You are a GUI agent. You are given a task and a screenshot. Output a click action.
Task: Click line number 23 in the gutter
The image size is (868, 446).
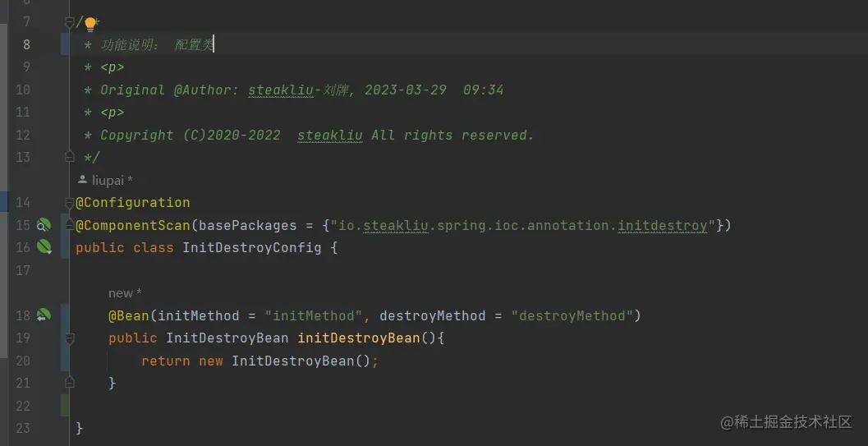[x=23, y=428]
